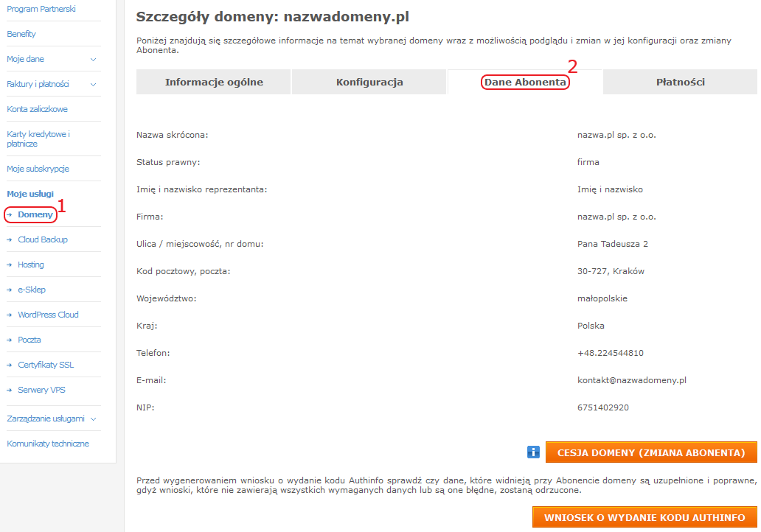761x532 pixels.
Task: Open the Płatności tab
Action: tap(681, 82)
